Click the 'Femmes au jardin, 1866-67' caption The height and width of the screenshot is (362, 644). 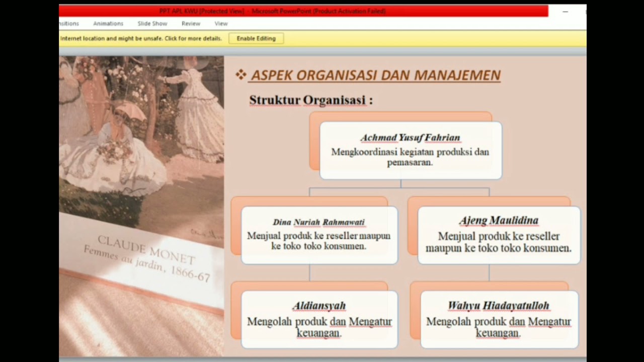(x=146, y=265)
